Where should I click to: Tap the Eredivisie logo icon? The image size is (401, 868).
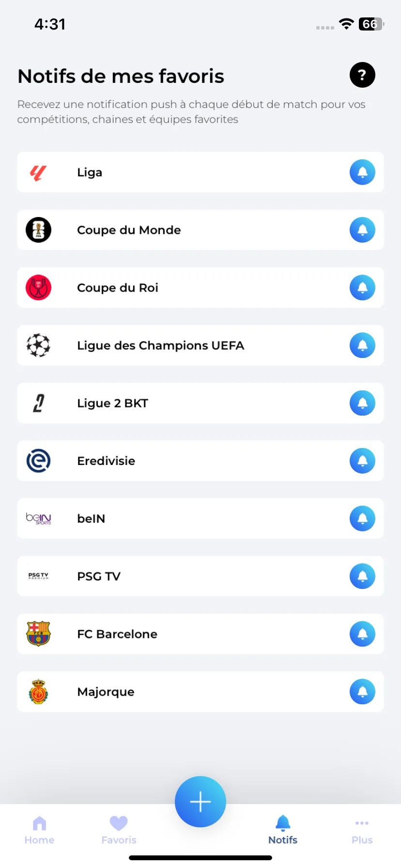[x=38, y=461]
